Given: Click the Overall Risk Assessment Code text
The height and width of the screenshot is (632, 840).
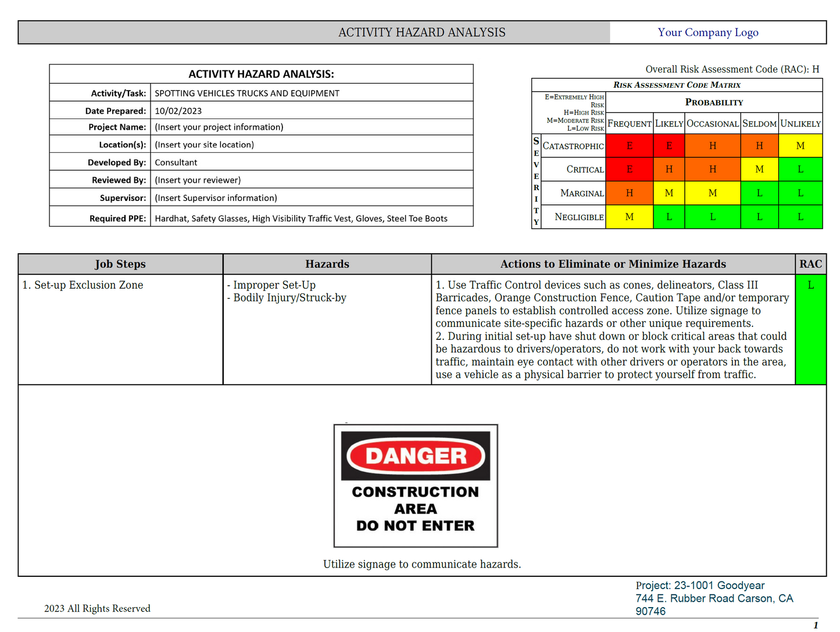Looking at the screenshot, I should pos(732,69).
